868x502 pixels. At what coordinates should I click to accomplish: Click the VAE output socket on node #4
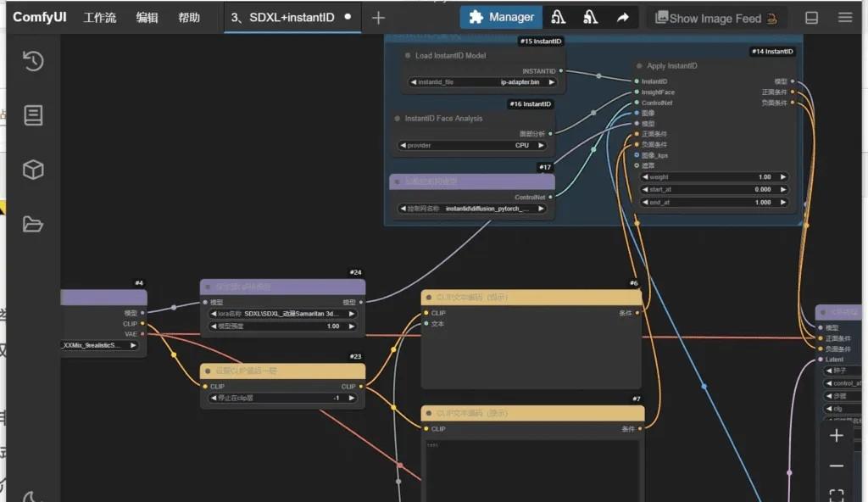click(142, 333)
